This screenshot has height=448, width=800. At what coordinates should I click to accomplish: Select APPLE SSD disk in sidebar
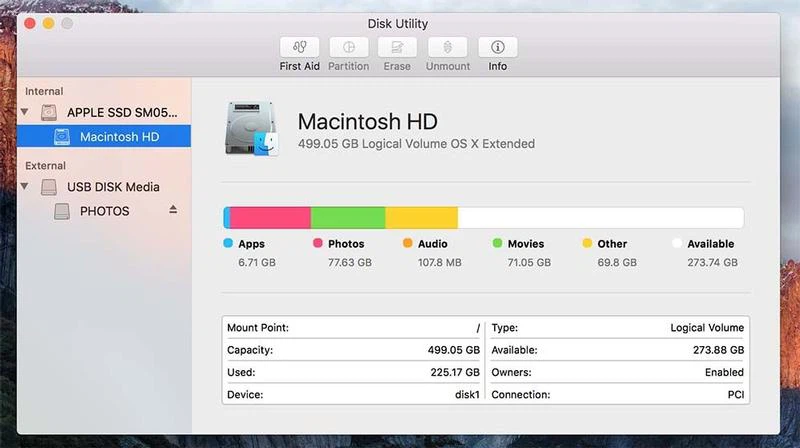pyautogui.click(x=113, y=113)
